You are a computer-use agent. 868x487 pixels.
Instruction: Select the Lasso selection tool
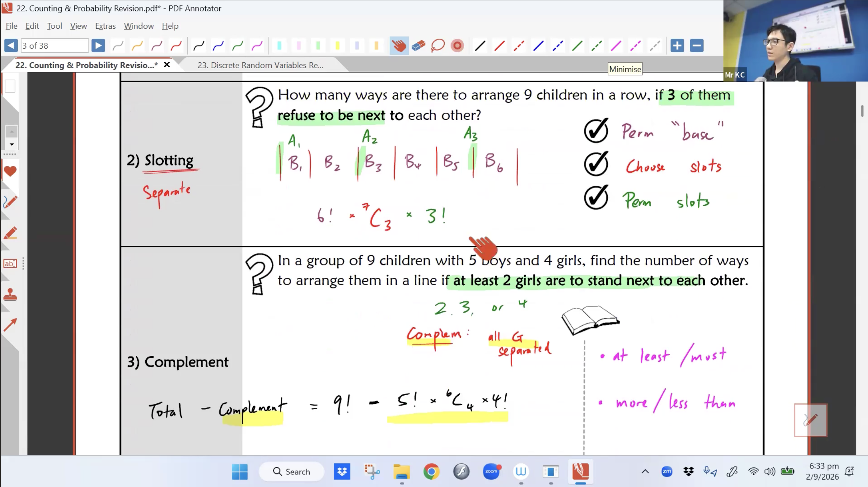[x=438, y=46]
